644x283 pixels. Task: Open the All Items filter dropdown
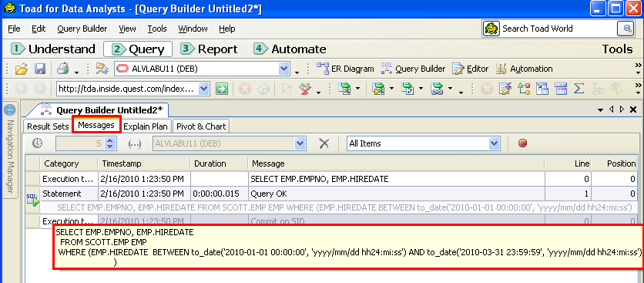pos(494,143)
